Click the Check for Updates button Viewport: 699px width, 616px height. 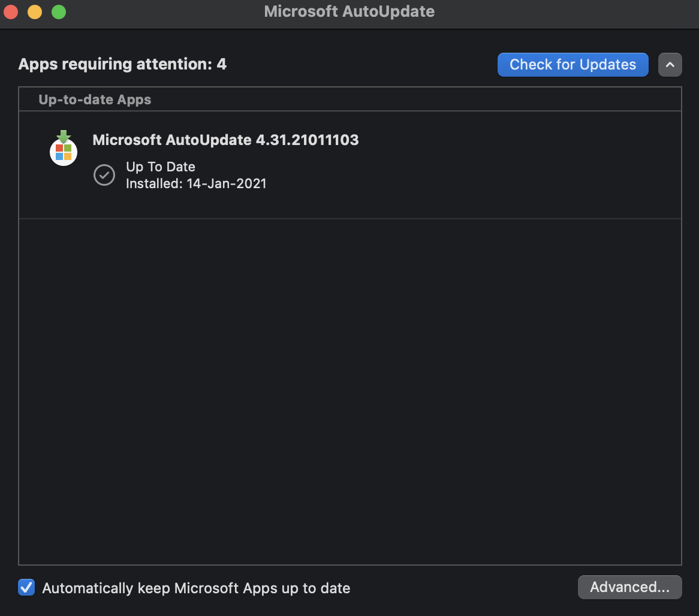click(573, 65)
